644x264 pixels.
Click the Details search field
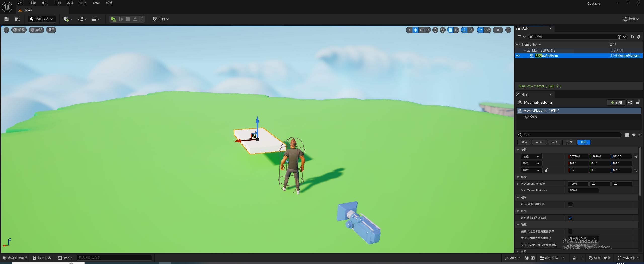(569, 135)
